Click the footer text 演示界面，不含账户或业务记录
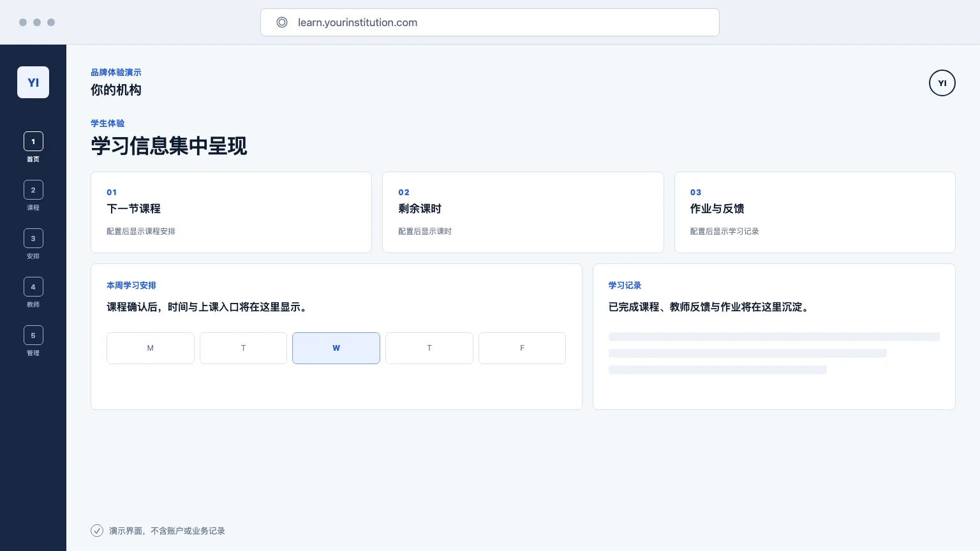980x551 pixels. pyautogui.click(x=167, y=531)
